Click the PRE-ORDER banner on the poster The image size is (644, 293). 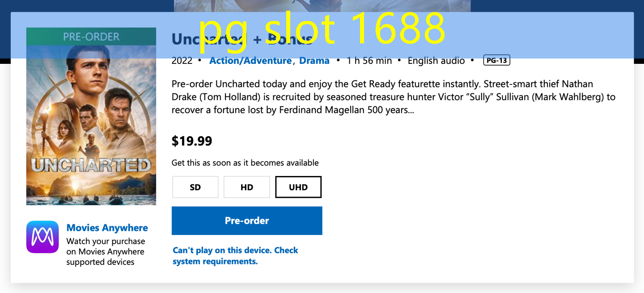coord(91,37)
